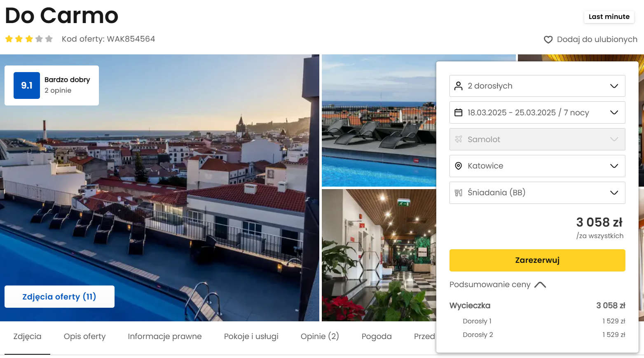Open the hotel lobby corridor photo
The height and width of the screenshot is (358, 644).
coord(379,255)
